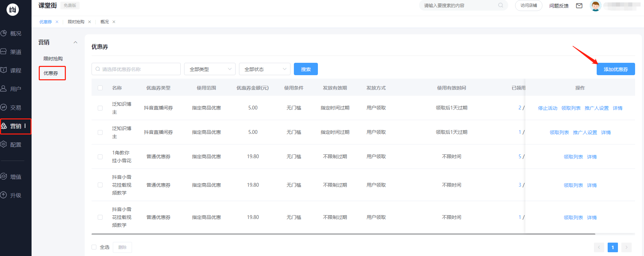Toggle the table header select-all checkbox
The image size is (644, 256).
point(100,88)
